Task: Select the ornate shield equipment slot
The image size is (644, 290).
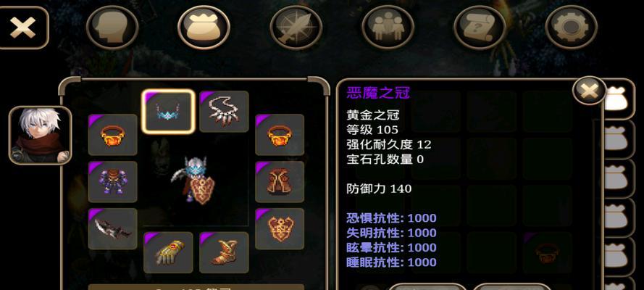Action: (280, 229)
